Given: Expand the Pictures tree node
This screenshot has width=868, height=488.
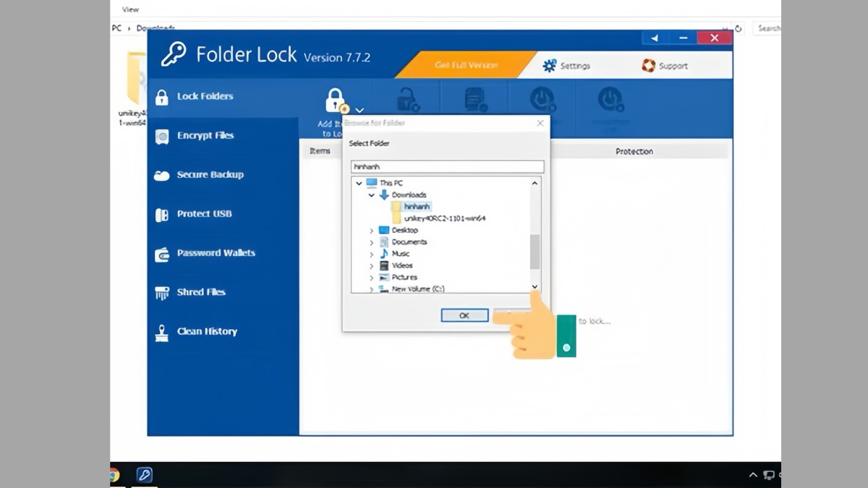Looking at the screenshot, I should pyautogui.click(x=372, y=278).
